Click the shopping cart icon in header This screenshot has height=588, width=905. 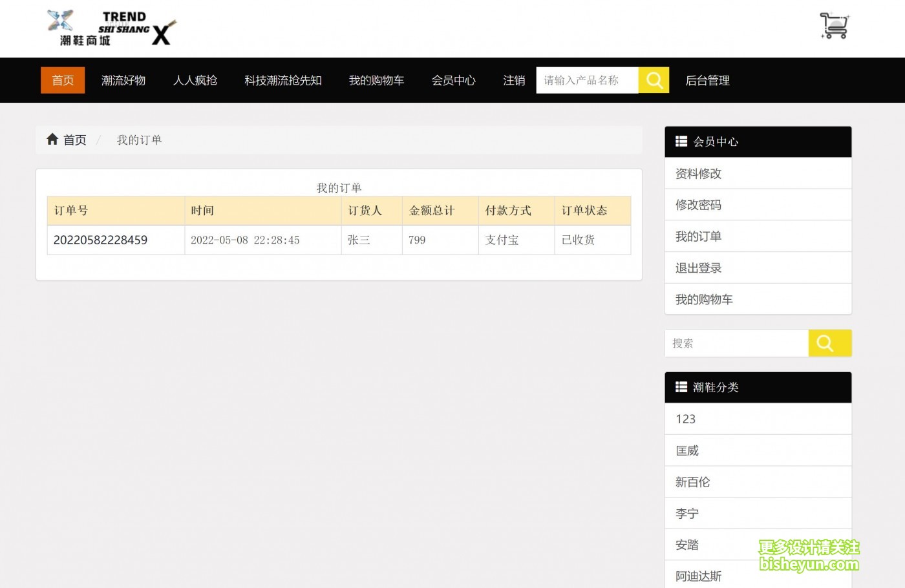[x=834, y=26]
